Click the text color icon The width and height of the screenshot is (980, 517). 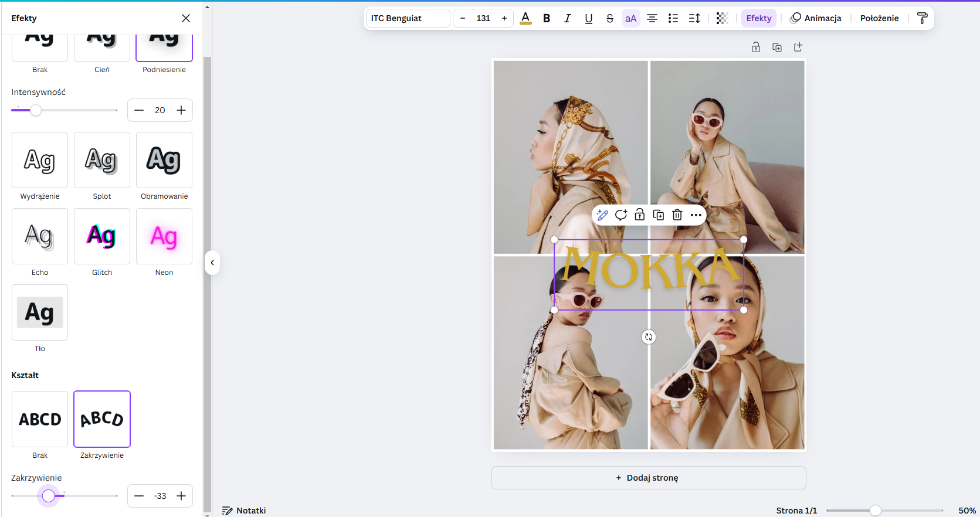tap(525, 18)
